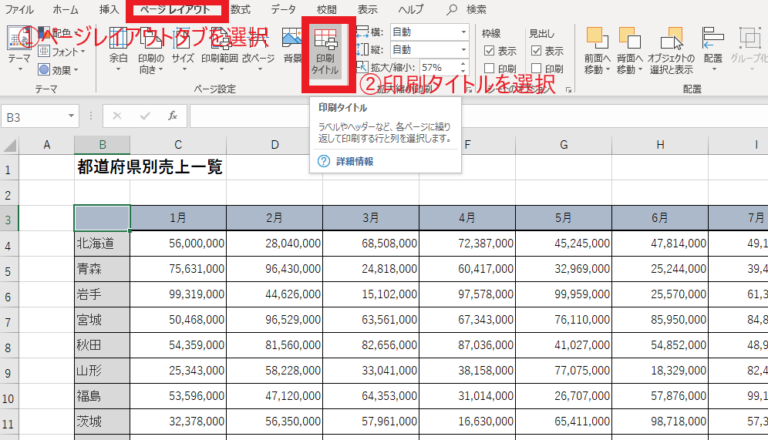The image size is (768, 440).
Task: Click the 詳細情報 link in tooltip
Action: coord(354,161)
